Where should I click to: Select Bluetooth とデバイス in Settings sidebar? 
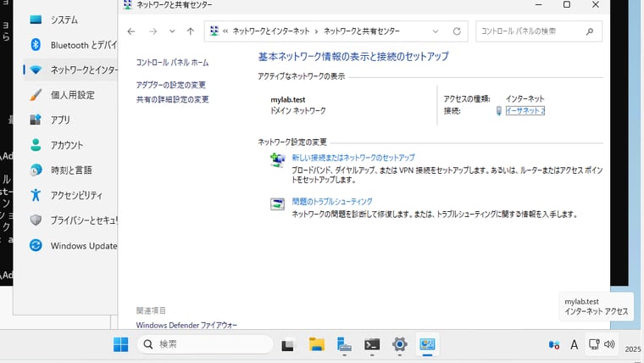(70, 45)
